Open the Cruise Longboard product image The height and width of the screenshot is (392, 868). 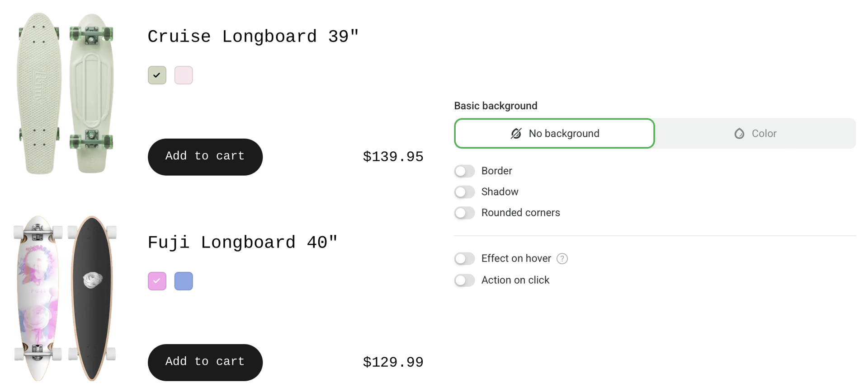pyautogui.click(x=66, y=93)
